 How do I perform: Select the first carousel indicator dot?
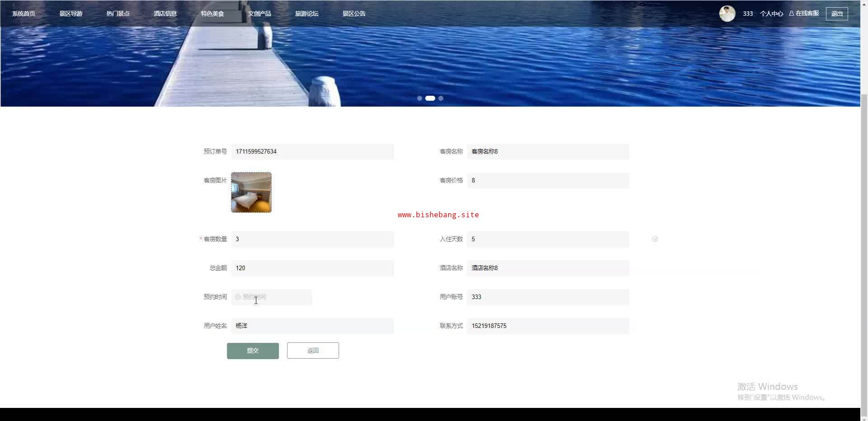[420, 98]
